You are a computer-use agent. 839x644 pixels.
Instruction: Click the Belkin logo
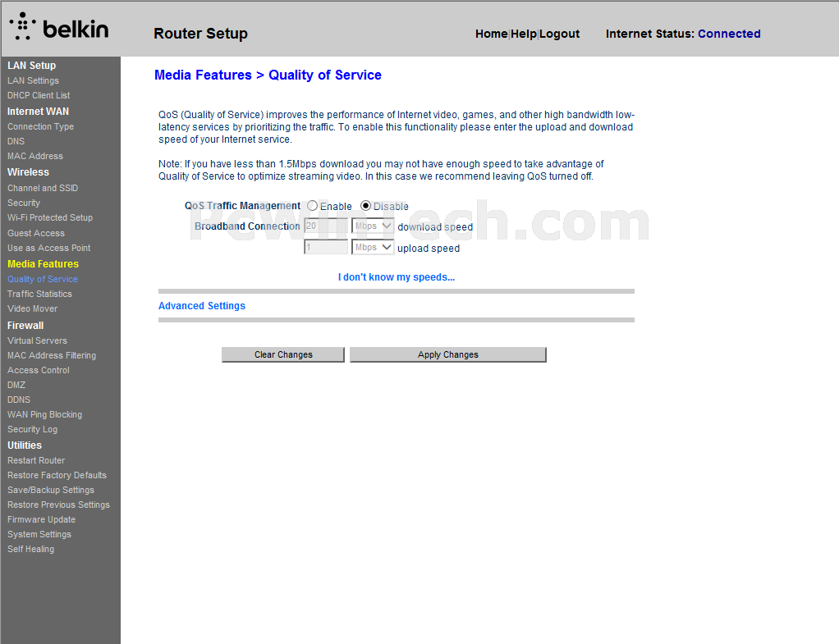tap(59, 27)
